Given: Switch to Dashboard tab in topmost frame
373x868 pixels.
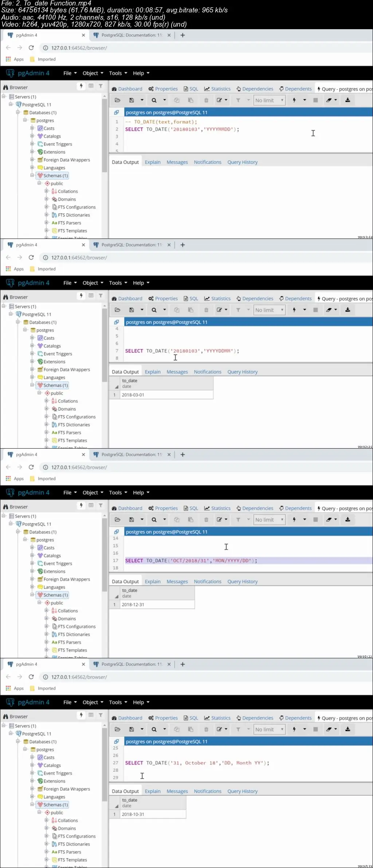Looking at the screenshot, I should [x=127, y=89].
